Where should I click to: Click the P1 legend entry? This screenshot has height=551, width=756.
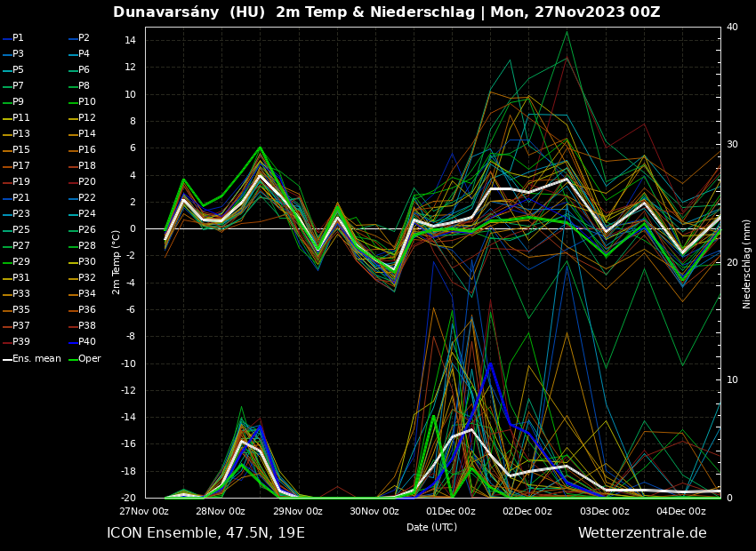(x=18, y=38)
